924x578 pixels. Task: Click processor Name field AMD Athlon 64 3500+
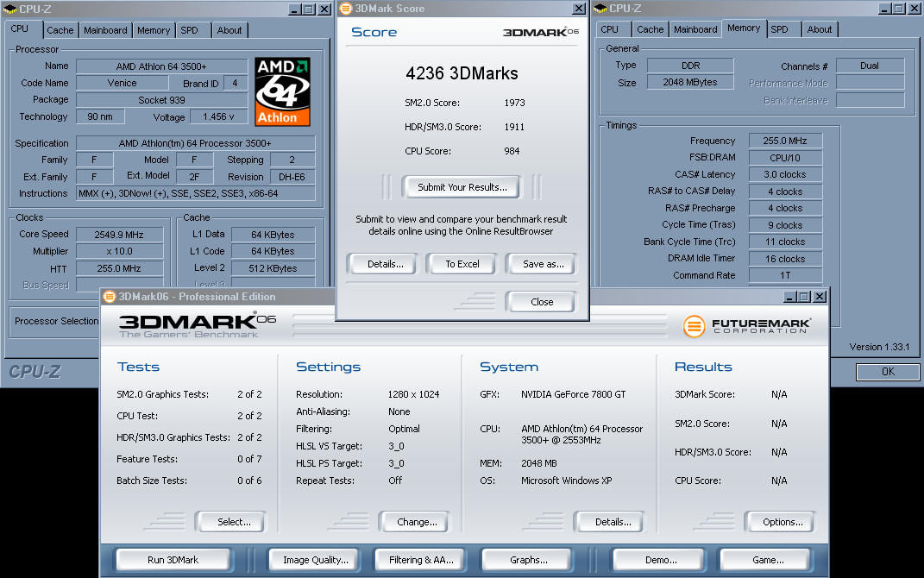click(x=161, y=66)
